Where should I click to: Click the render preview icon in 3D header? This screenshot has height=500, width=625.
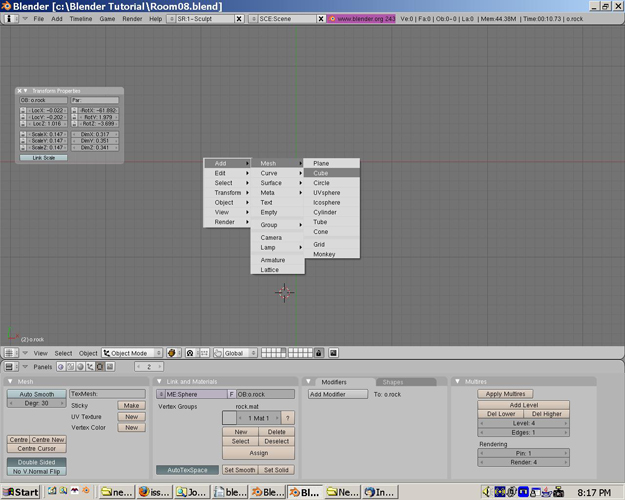point(333,353)
